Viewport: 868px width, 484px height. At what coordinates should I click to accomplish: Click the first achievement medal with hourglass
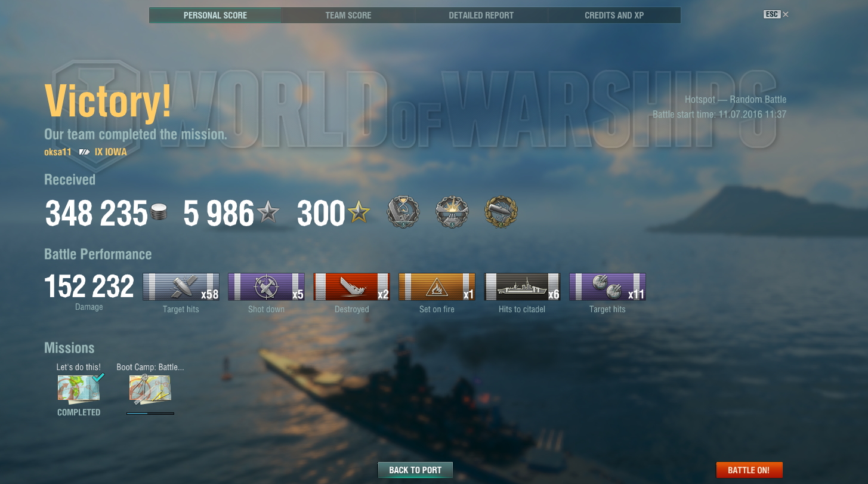click(x=403, y=212)
